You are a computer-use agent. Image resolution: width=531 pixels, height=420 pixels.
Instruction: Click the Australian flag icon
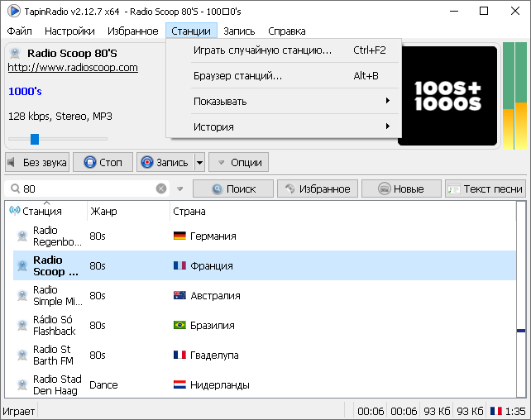[179, 295]
